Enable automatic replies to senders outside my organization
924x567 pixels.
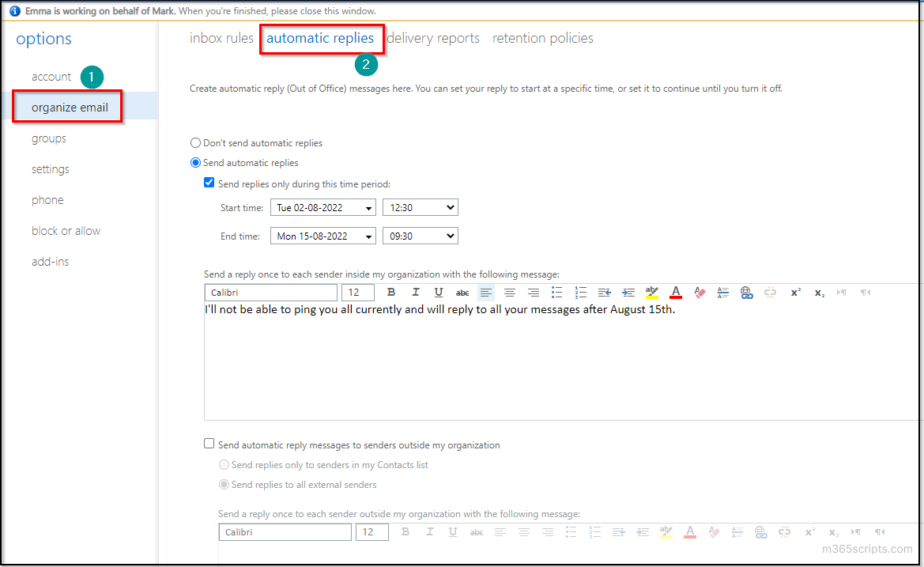point(209,444)
